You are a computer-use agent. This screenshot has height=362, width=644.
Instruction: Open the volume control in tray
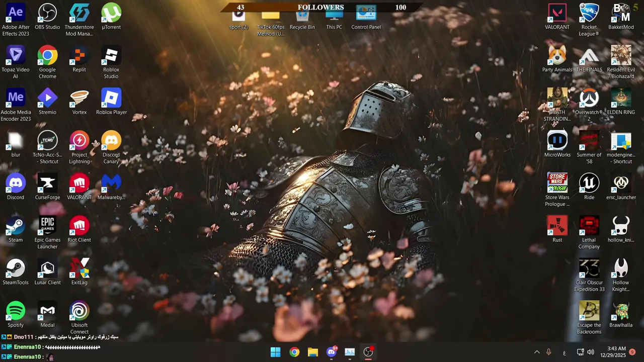[591, 352]
